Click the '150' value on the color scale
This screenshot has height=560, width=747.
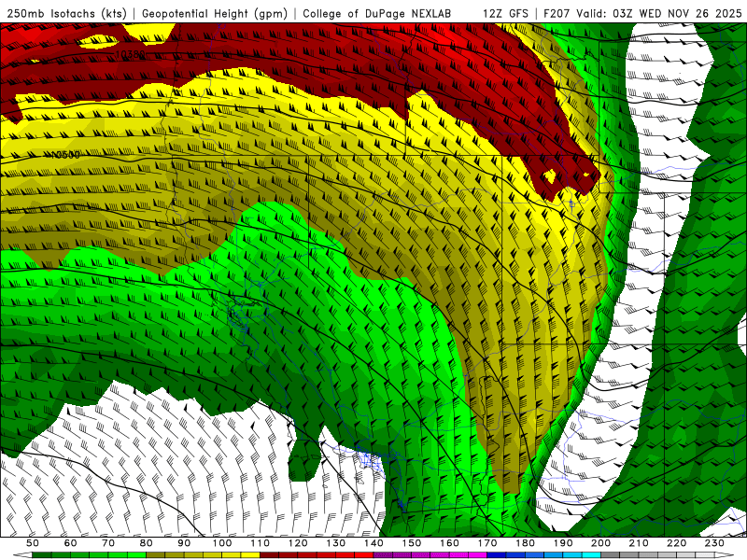pyautogui.click(x=412, y=543)
